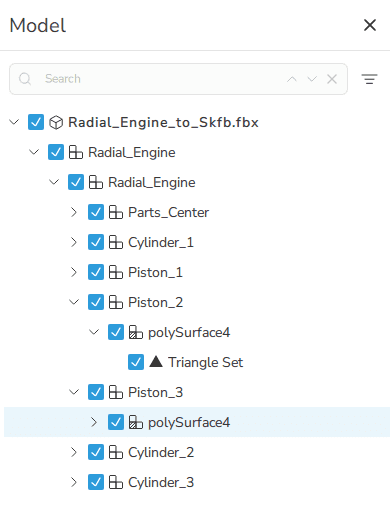The width and height of the screenshot is (390, 511).
Task: Click the black triangle icon of Triangle Set
Action: point(156,362)
